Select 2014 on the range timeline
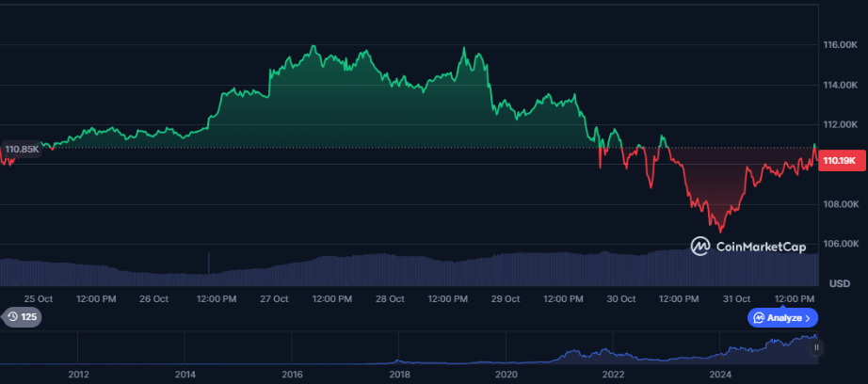868x384 pixels. pos(185,375)
